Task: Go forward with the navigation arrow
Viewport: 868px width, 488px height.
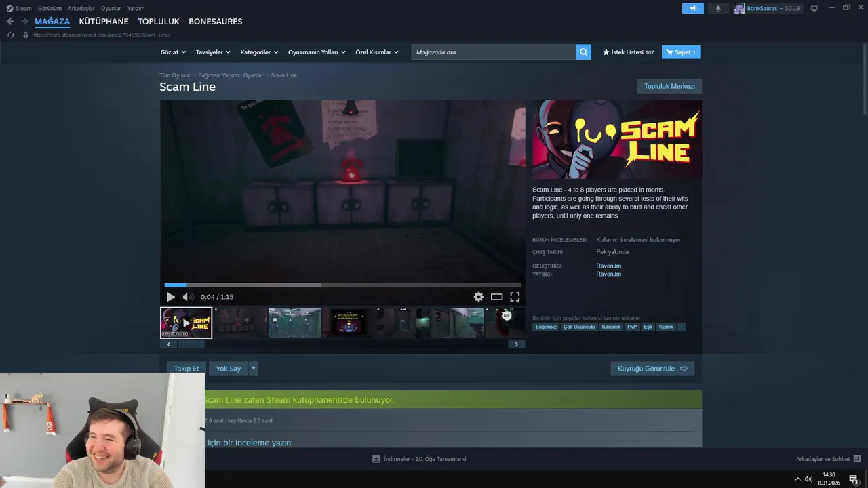Action: 24,22
